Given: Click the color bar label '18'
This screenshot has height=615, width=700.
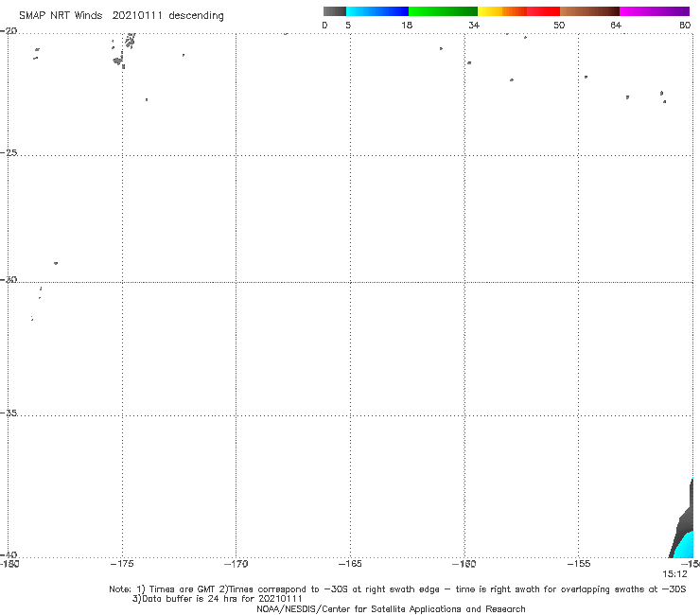Looking at the screenshot, I should pos(407,25).
